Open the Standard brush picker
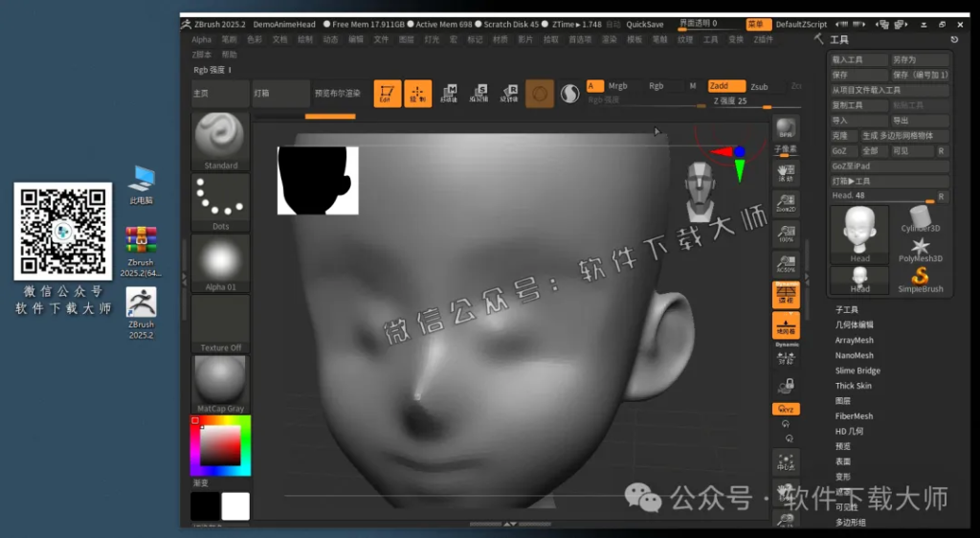The height and width of the screenshot is (538, 980). 221,142
